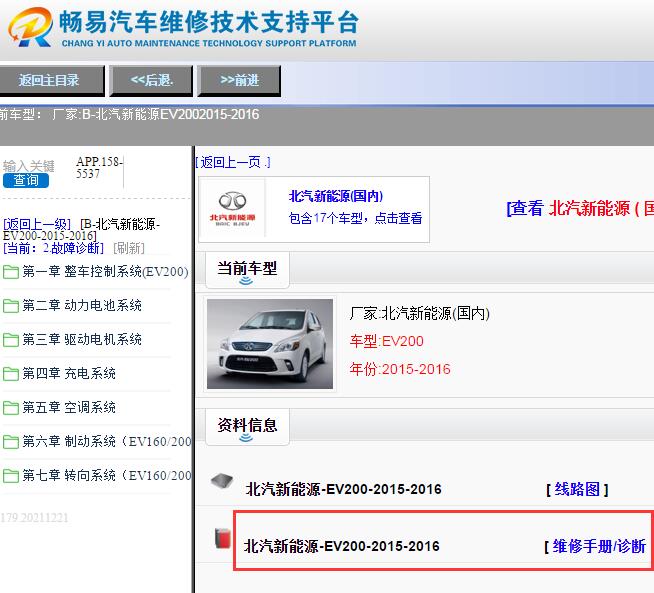The height and width of the screenshot is (593, 654).
Task: Open the 线路图 wiring diagram link
Action: (577, 489)
